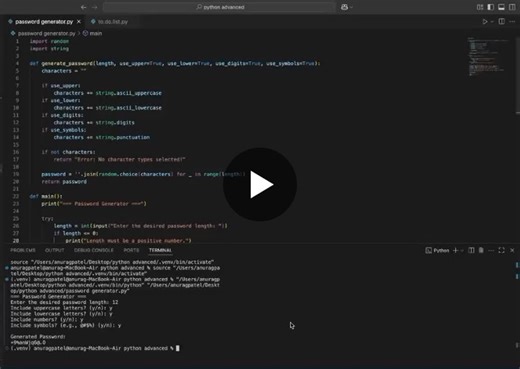Split the terminal with the split icon
The image size is (520, 369).
(x=471, y=250)
